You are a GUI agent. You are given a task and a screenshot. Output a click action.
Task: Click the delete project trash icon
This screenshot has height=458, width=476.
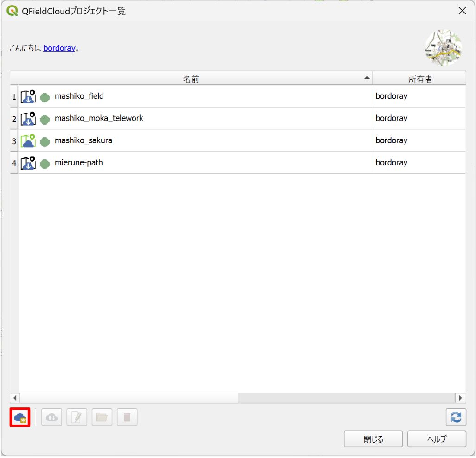tap(127, 418)
